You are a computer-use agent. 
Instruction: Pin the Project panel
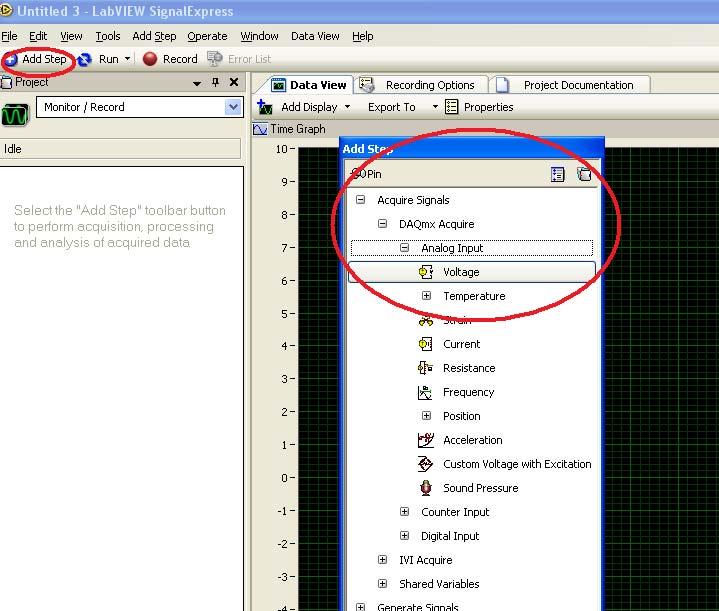pyautogui.click(x=216, y=83)
